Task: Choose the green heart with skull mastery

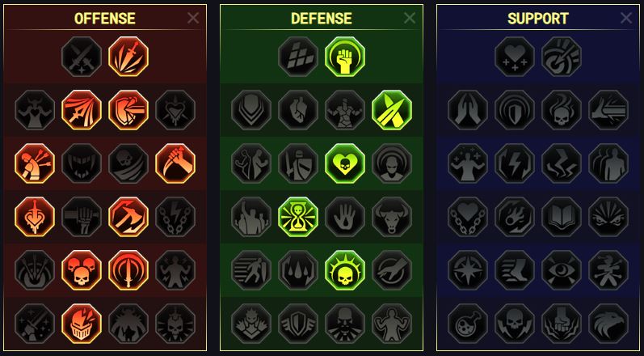Action: [x=345, y=163]
